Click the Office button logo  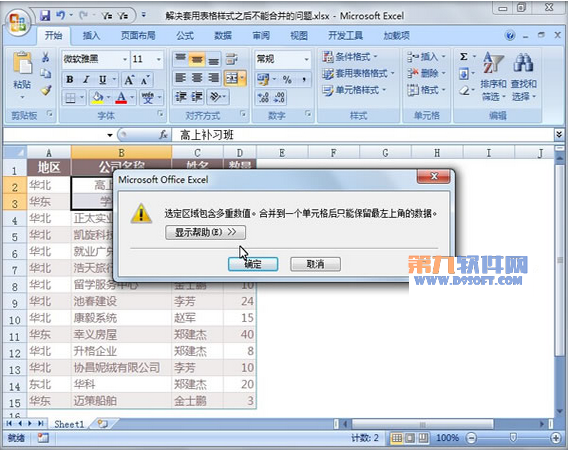pos(17,22)
